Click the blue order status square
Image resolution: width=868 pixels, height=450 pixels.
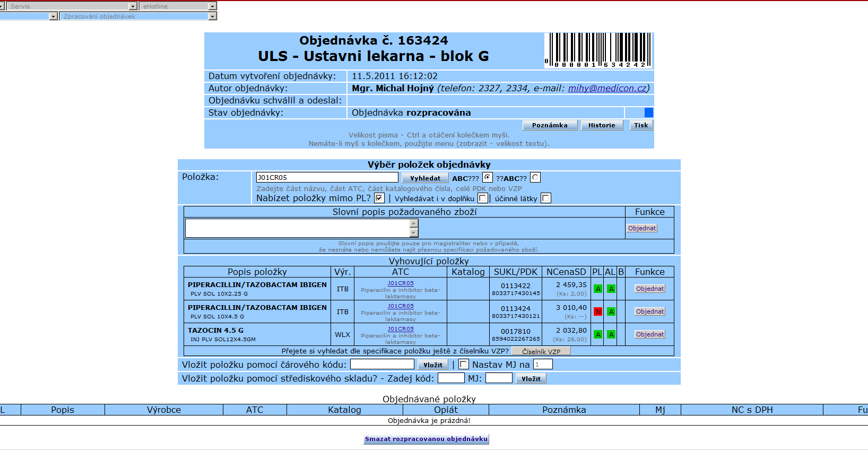pyautogui.click(x=648, y=112)
